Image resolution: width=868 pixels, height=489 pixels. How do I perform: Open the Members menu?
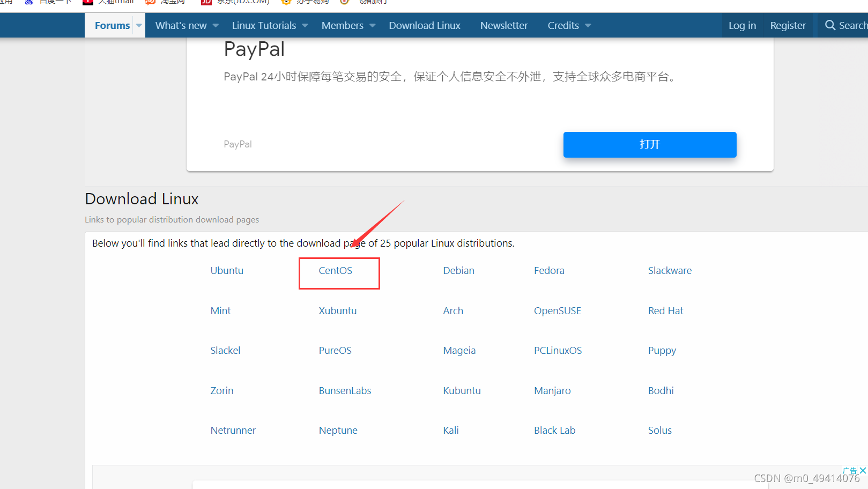tap(342, 25)
